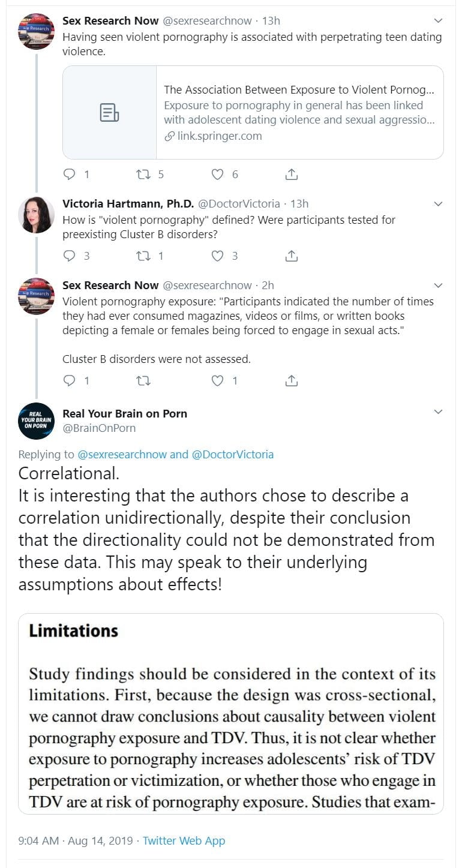
Task: Click the @DoctorVictoria mention link
Action: (x=232, y=454)
